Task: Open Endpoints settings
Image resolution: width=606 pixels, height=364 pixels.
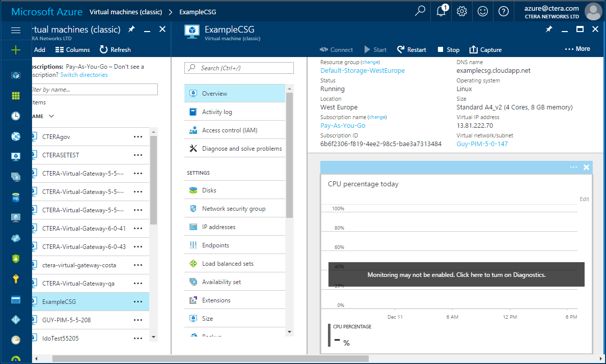Action: pyautogui.click(x=235, y=245)
